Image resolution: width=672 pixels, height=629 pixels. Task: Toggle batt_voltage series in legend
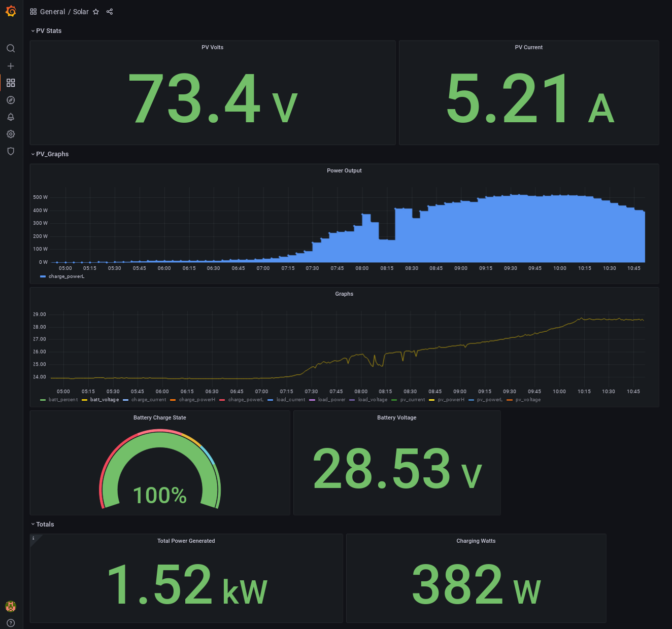click(x=105, y=400)
